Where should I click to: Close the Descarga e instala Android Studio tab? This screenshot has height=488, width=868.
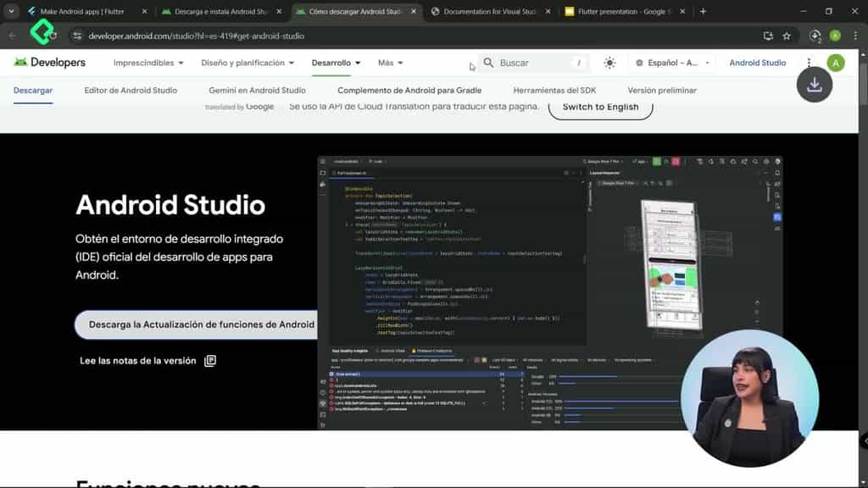279,11
